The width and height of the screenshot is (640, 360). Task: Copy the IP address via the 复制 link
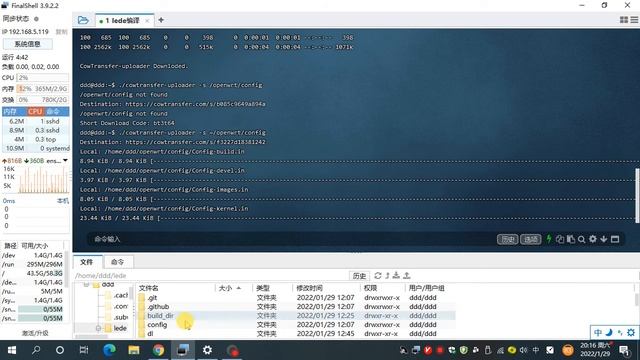pos(61,31)
